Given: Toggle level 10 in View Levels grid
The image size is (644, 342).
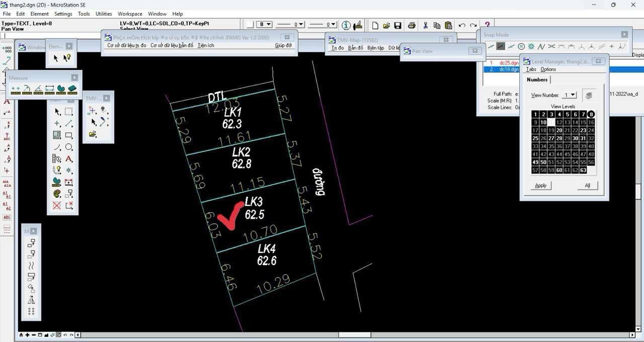Looking at the screenshot, I should pos(543,122).
